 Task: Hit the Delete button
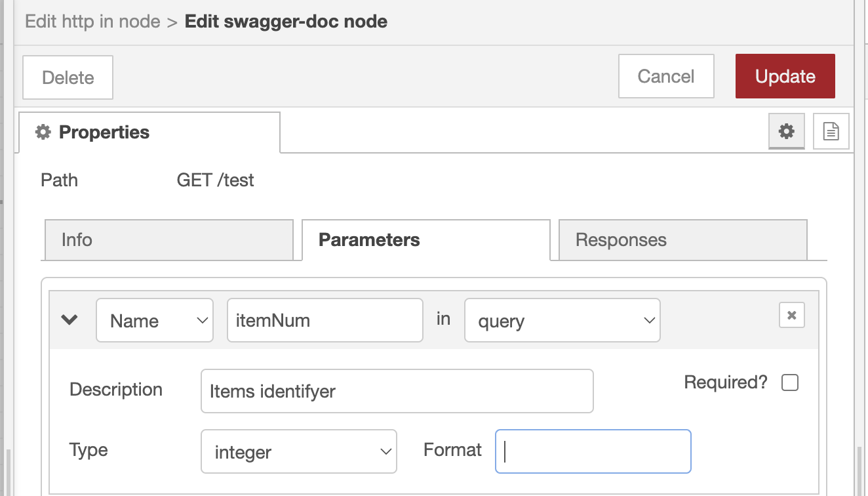68,77
